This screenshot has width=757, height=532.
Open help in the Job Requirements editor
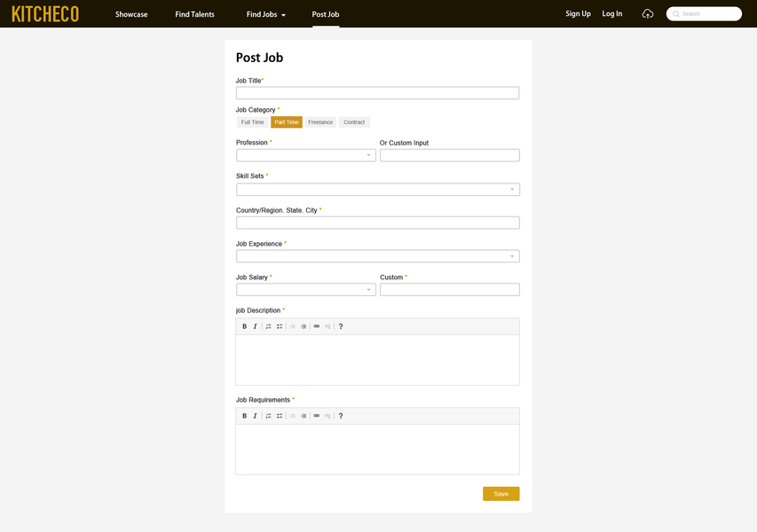[x=341, y=416]
